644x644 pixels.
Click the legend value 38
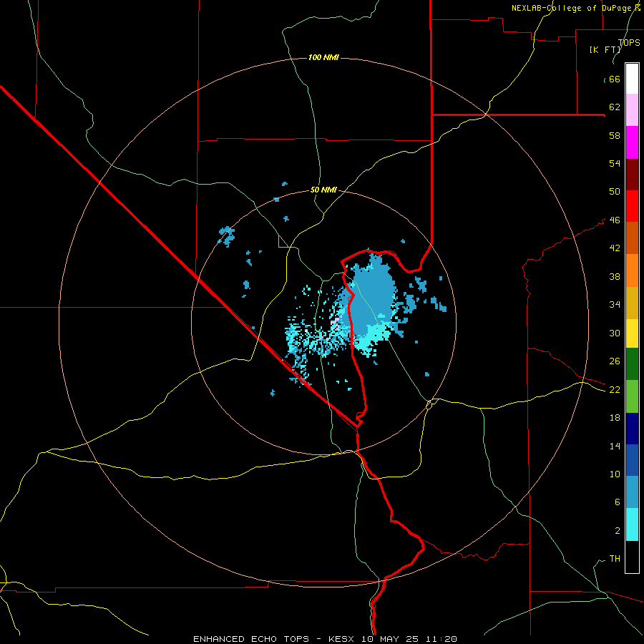point(615,276)
